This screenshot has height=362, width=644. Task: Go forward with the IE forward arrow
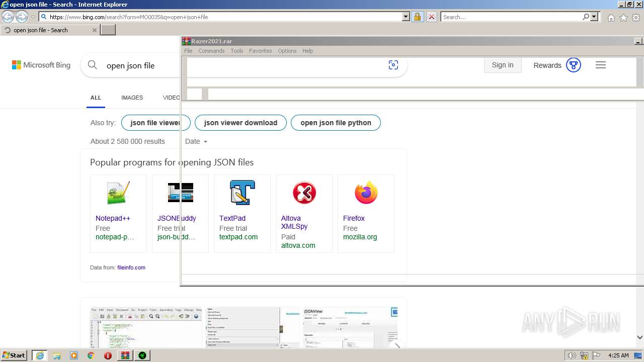[x=22, y=17]
